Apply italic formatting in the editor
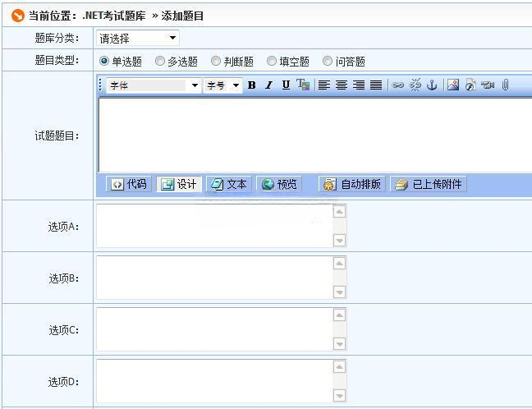The image size is (532, 409). tap(268, 85)
